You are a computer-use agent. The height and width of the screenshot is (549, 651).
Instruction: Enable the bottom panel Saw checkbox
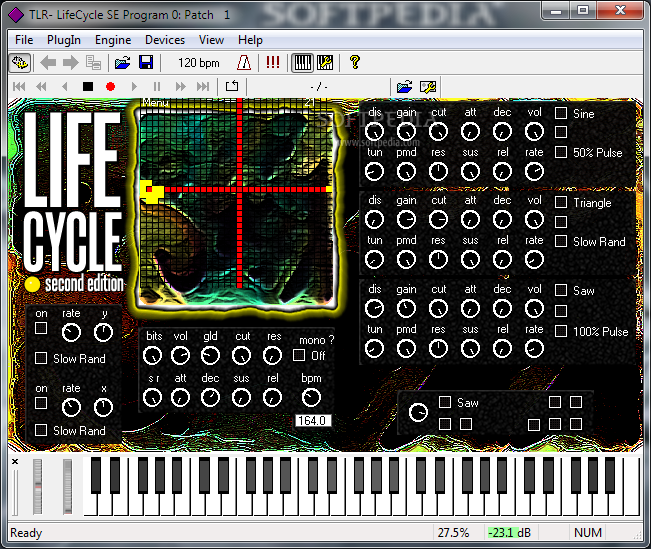point(445,402)
